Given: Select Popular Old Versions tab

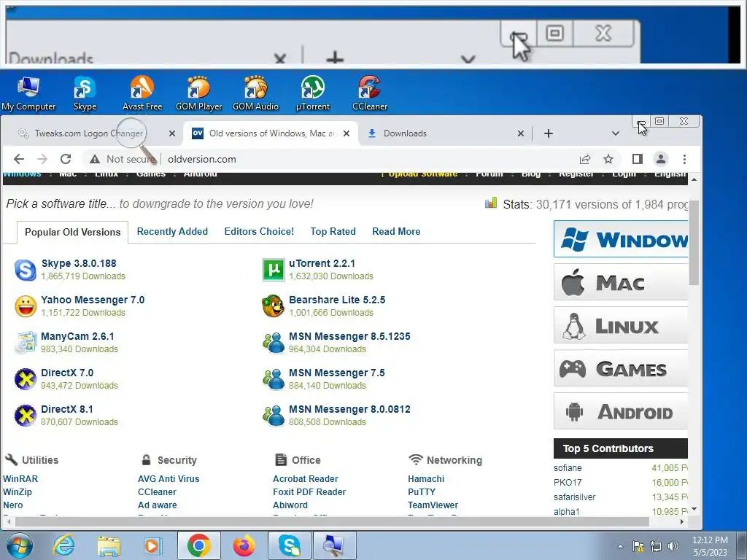Looking at the screenshot, I should tap(72, 232).
